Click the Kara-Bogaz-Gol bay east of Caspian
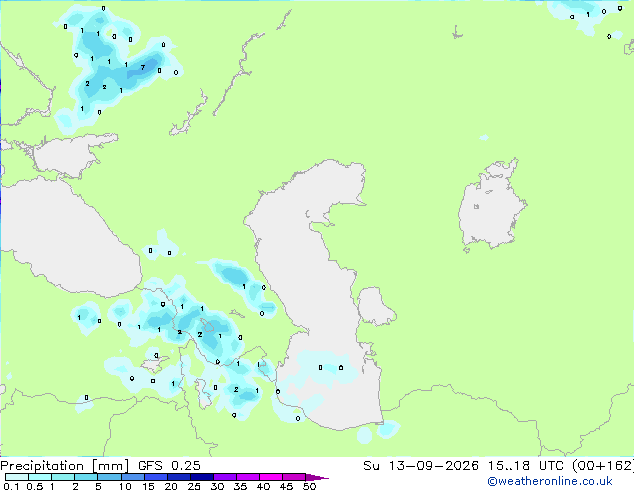Image resolution: width=634 pixels, height=490 pixels. coord(375,306)
